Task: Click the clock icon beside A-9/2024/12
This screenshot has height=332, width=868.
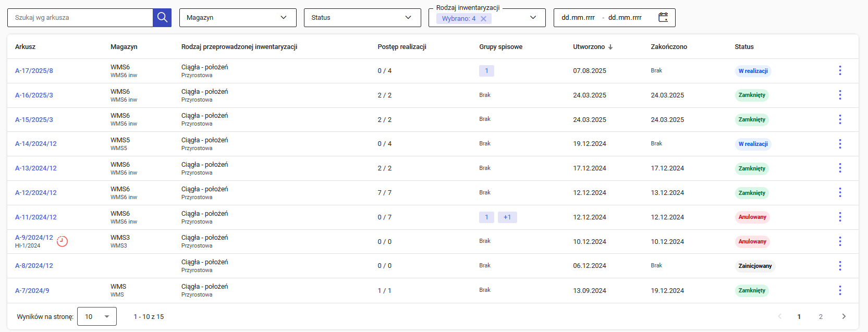Action: [x=62, y=241]
